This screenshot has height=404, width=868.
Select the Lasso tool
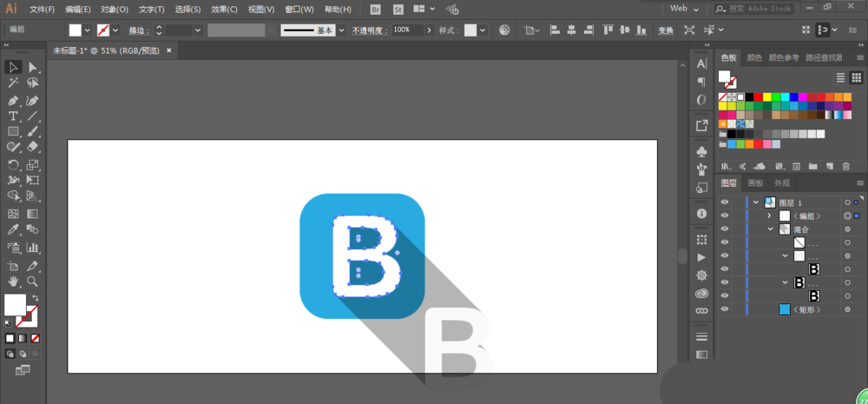click(33, 83)
